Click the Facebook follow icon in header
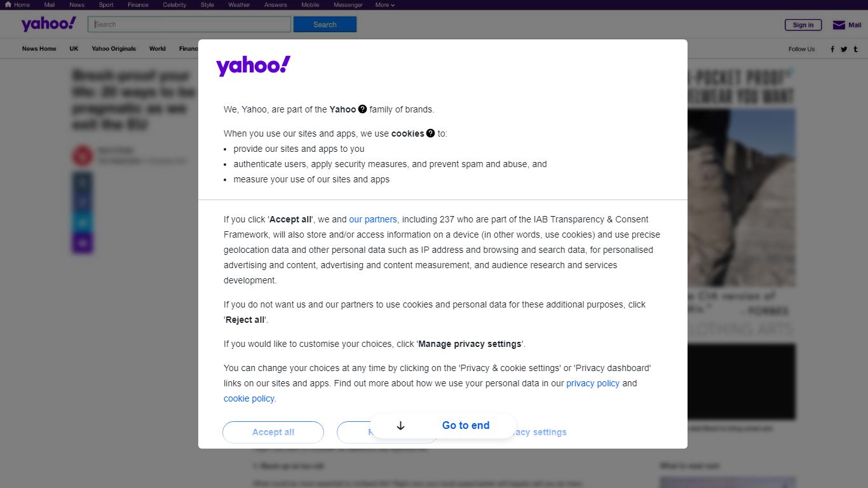Viewport: 868px width, 488px height. 832,49
